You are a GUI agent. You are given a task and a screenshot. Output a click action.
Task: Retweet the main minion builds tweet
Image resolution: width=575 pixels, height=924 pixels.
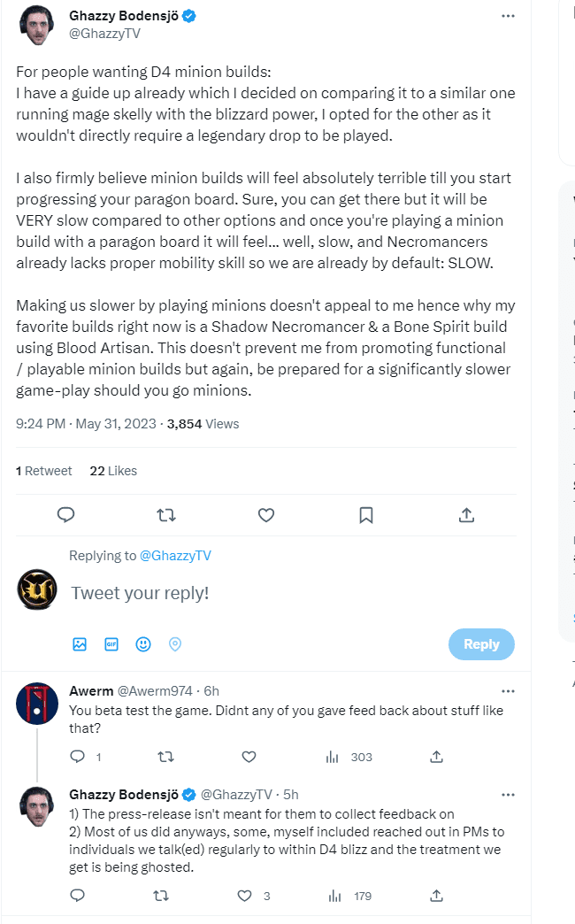coord(165,514)
